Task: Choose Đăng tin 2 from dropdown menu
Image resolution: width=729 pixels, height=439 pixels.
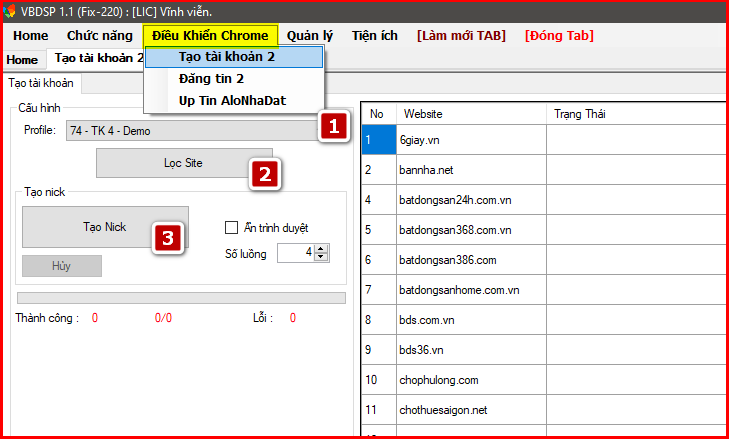Action: 211,79
